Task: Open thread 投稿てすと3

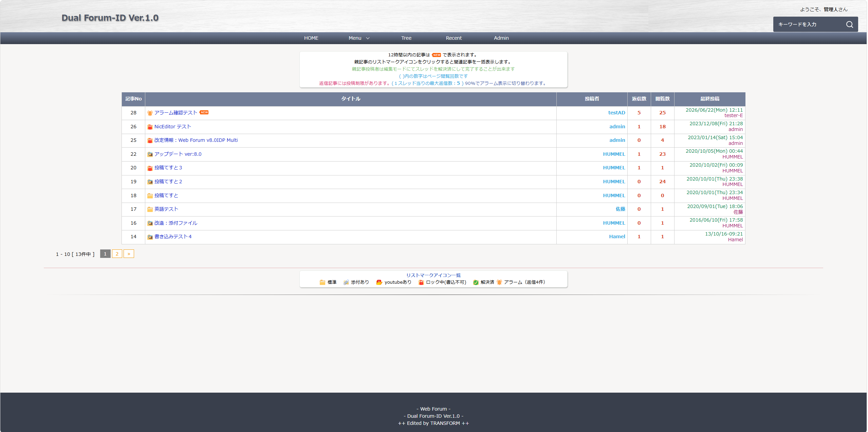Action: 168,168
